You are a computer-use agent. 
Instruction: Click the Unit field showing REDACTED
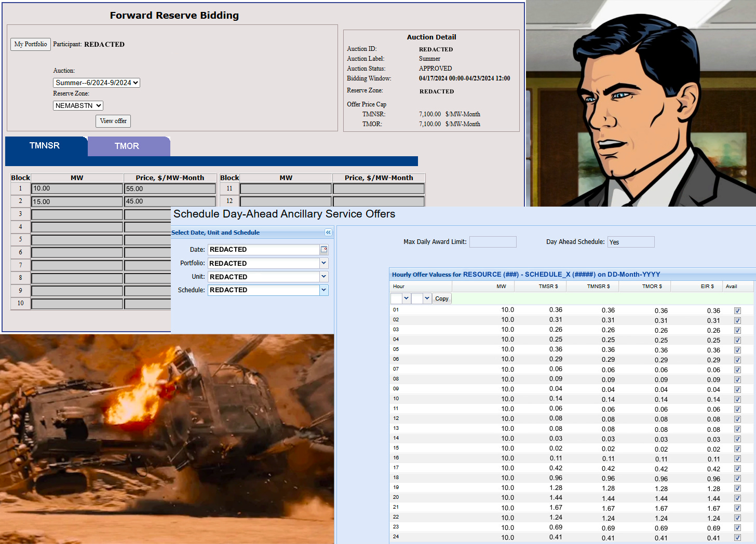(x=264, y=277)
